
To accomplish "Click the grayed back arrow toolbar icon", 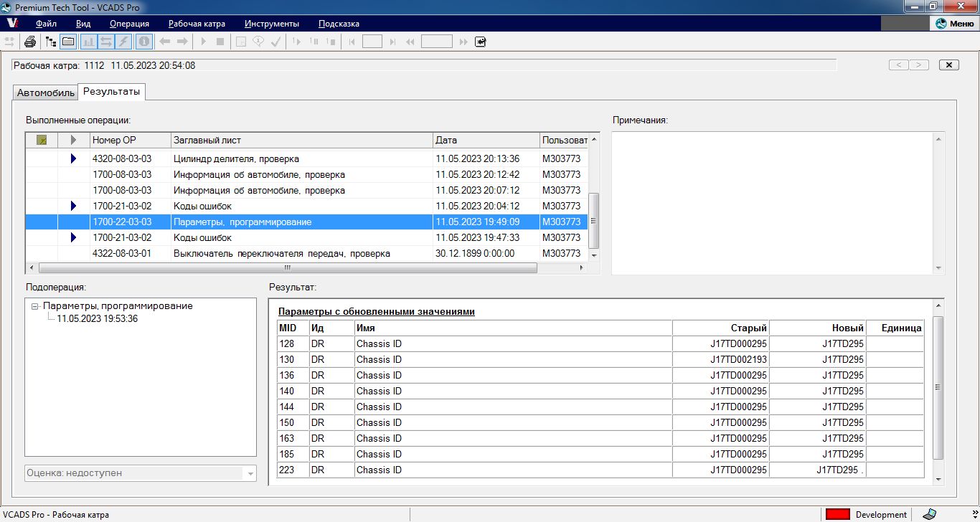I will [x=164, y=42].
